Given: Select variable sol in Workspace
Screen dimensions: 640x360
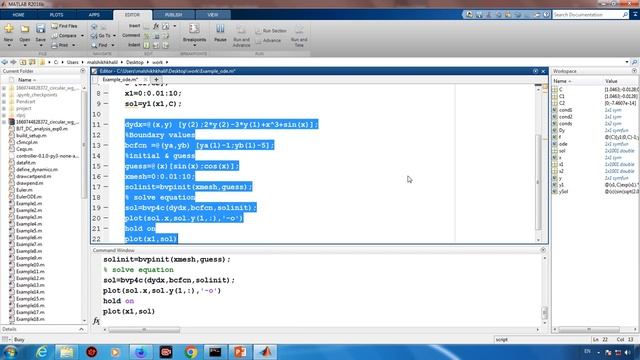Looking at the screenshot, I should 562,151.
